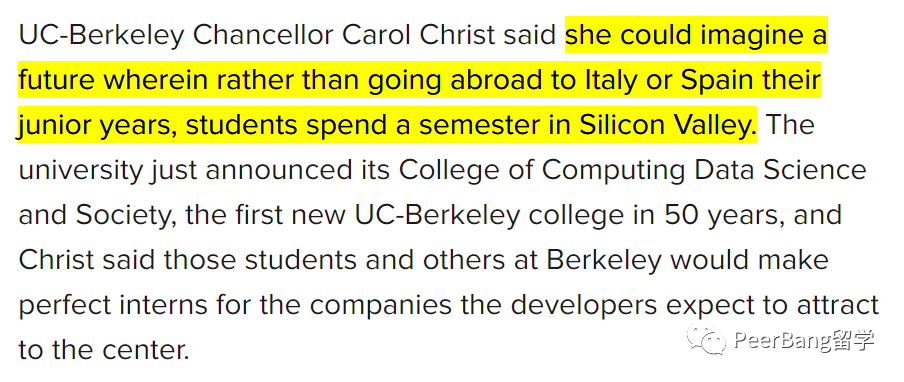Click the word 'UC-Berkeley' at paragraph start
This screenshot has height=382, width=904.
click(x=102, y=36)
